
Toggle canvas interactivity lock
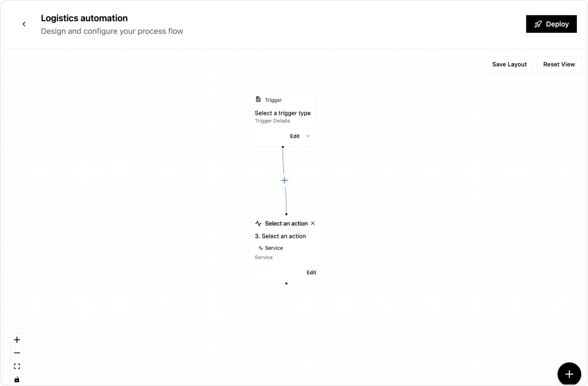[17, 379]
